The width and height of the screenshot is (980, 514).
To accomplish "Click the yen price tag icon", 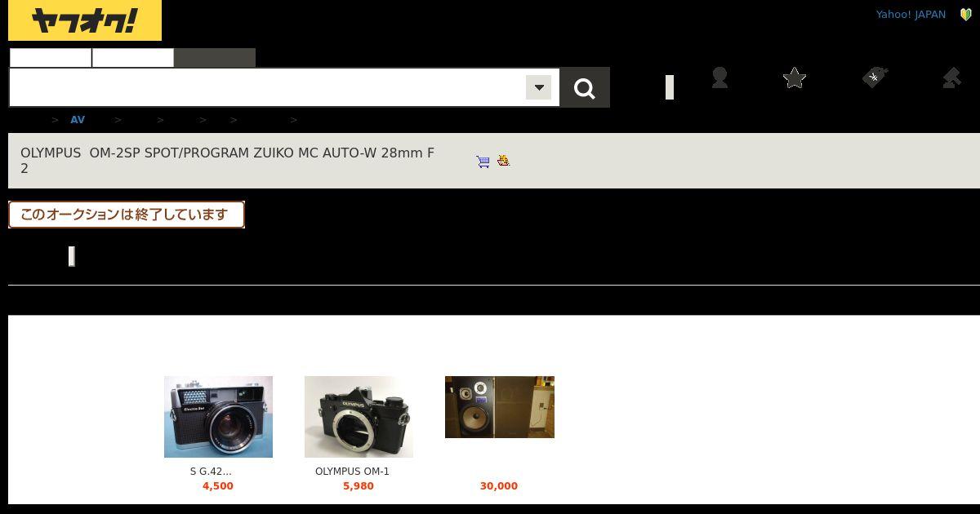I will point(875,78).
